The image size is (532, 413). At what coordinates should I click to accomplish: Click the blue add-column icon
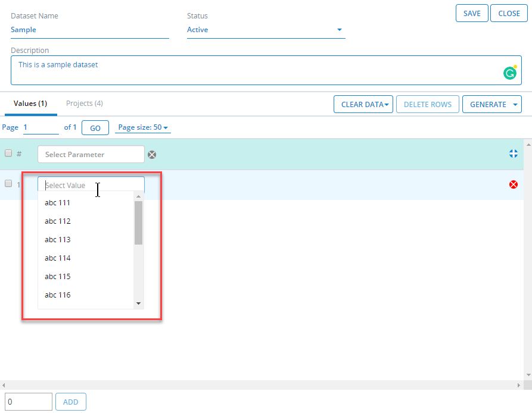[x=514, y=154]
